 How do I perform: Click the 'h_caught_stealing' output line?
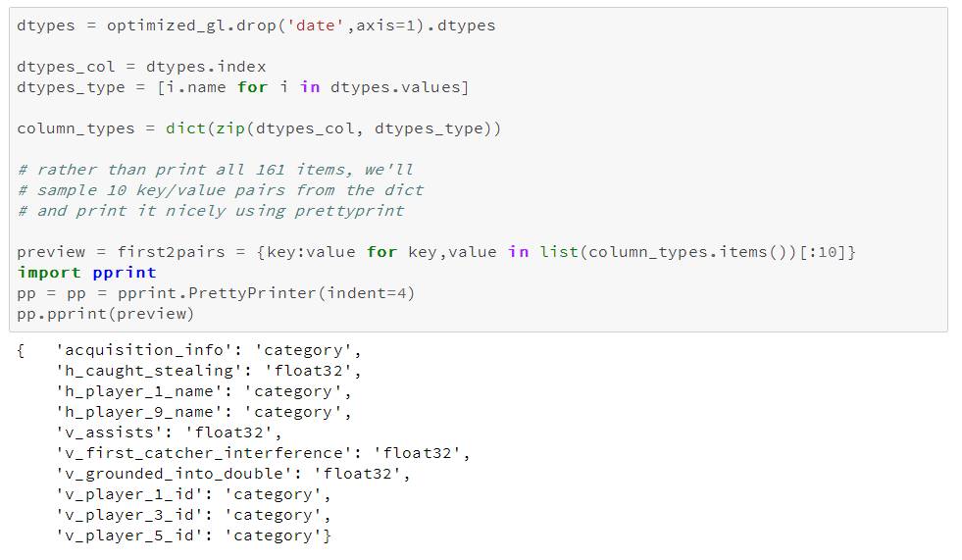tap(208, 371)
